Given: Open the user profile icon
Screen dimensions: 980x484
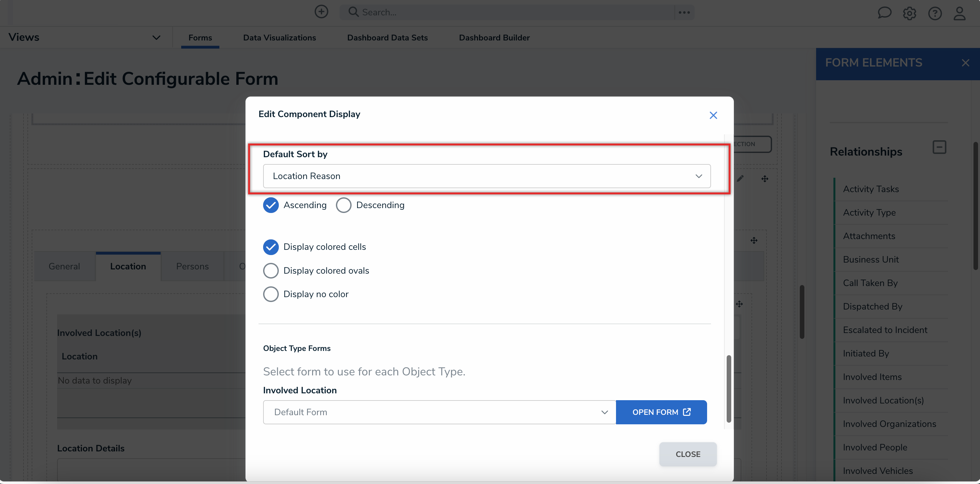Looking at the screenshot, I should point(959,13).
